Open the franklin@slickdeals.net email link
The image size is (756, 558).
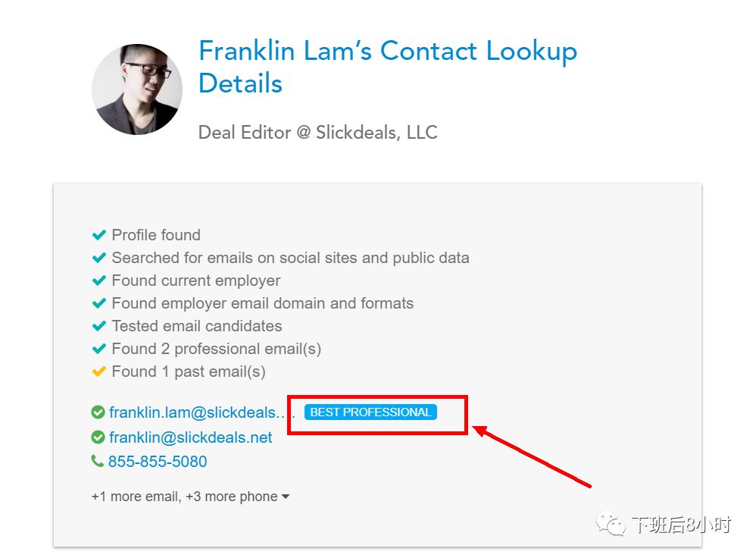pyautogui.click(x=190, y=437)
